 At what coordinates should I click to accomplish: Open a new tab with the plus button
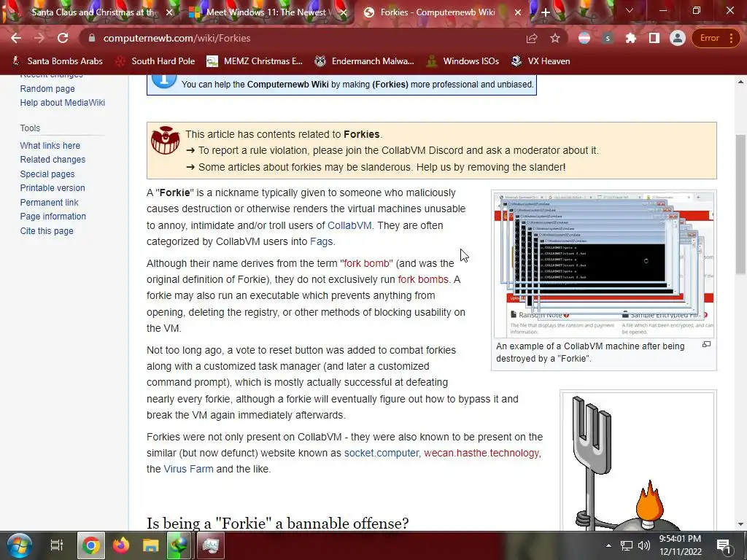tap(546, 12)
